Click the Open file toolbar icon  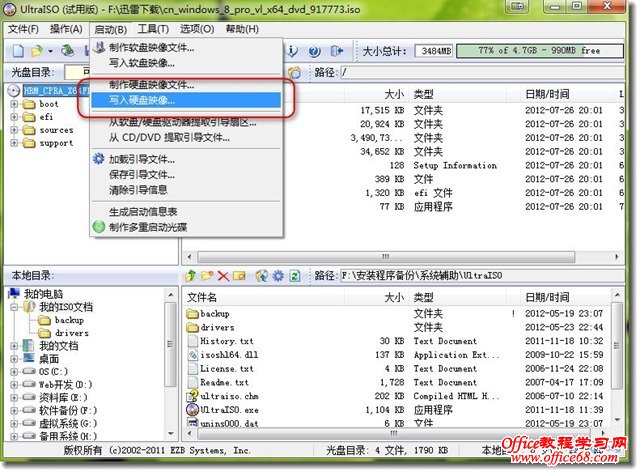37,51
